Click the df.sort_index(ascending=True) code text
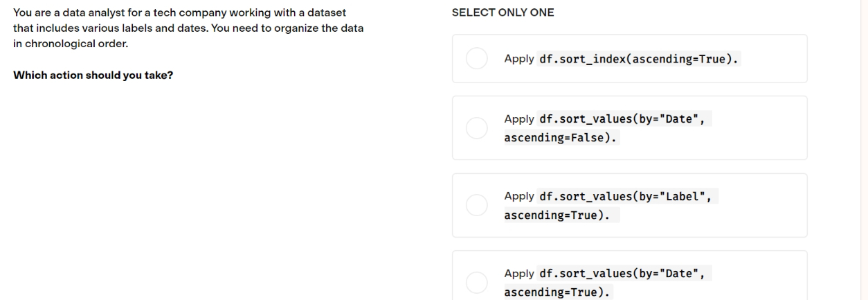This screenshot has width=868, height=300. point(639,59)
